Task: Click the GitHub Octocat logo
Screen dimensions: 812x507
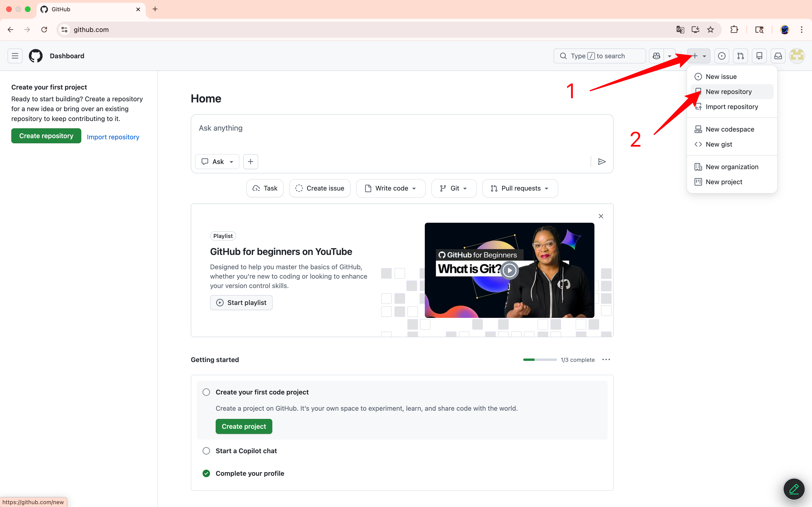Action: pyautogui.click(x=35, y=56)
